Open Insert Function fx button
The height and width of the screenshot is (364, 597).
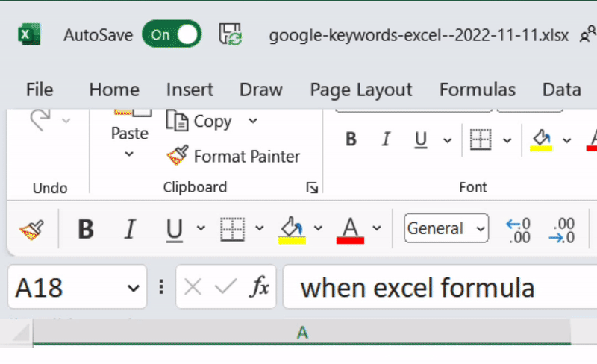coord(260,286)
